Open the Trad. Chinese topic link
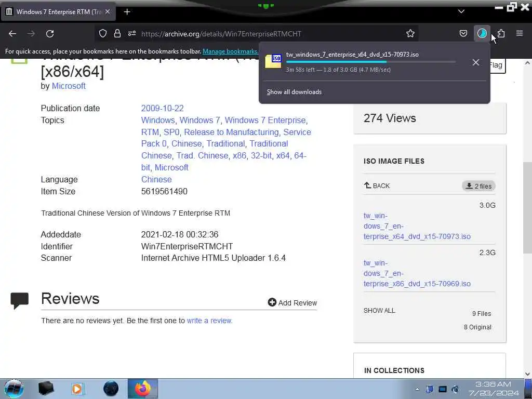Viewport: 532px width, 399px height. click(x=202, y=155)
